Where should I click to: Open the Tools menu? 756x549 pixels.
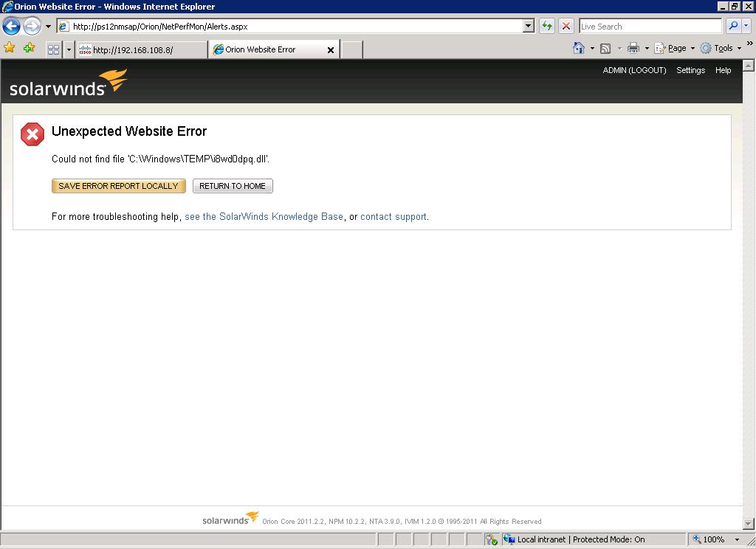721,48
